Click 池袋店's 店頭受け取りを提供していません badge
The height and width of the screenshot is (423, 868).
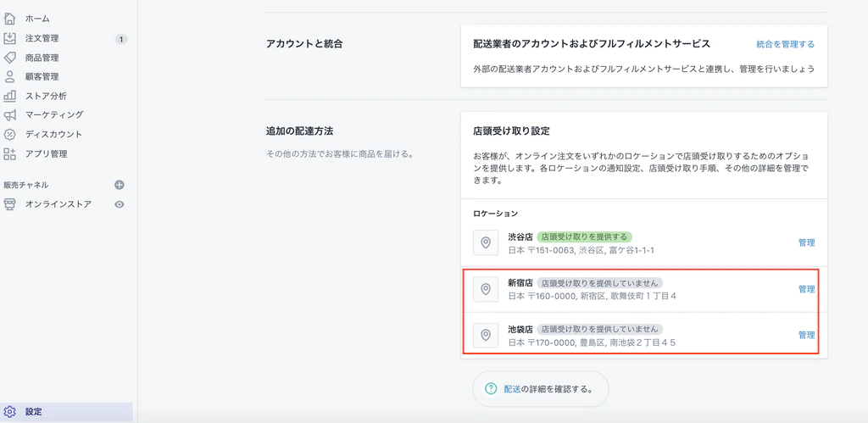[x=599, y=329]
